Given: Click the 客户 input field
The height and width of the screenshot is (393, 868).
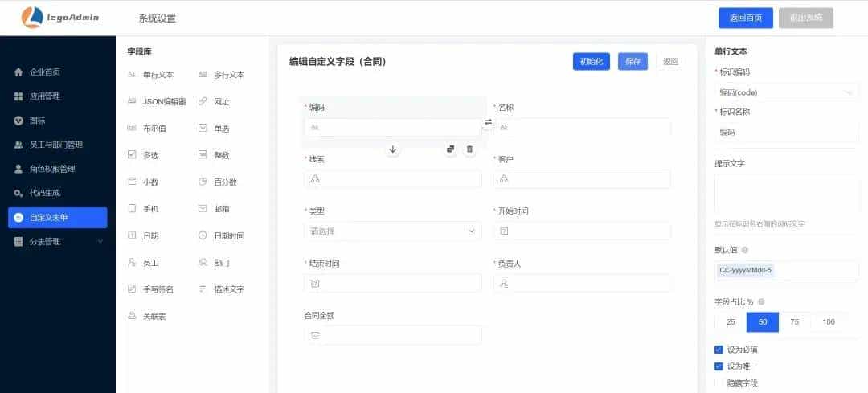Looking at the screenshot, I should 582,178.
